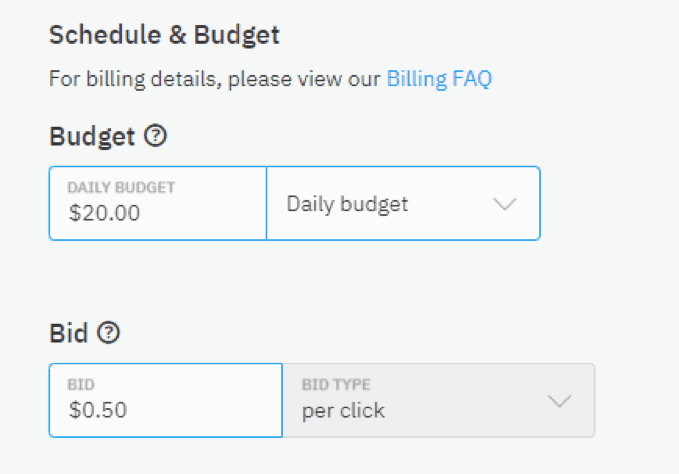679x474 pixels.
Task: Click the "per click" bid type value
Action: [x=343, y=411]
